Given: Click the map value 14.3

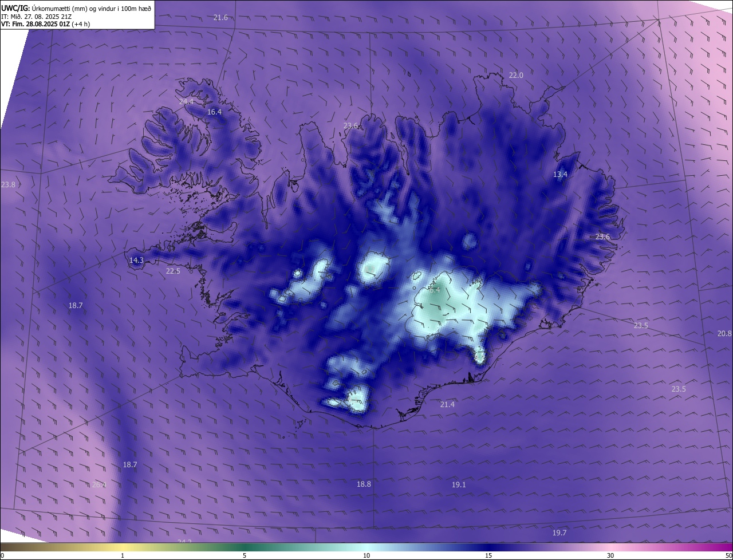Looking at the screenshot, I should [136, 261].
